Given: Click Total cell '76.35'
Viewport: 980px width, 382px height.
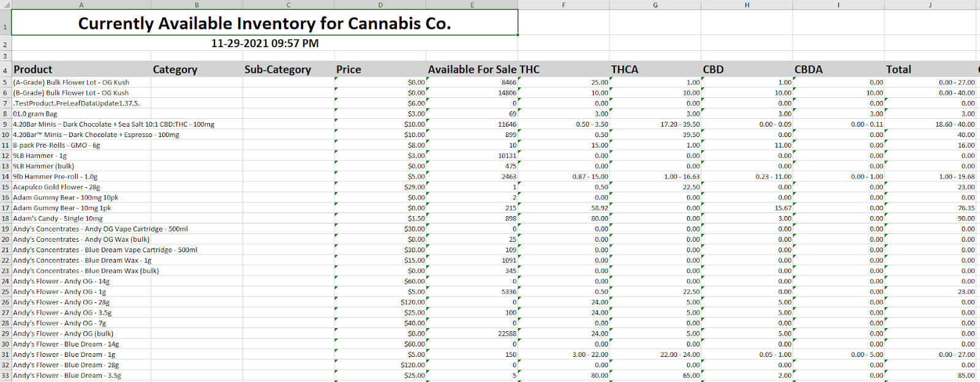Looking at the screenshot, I should (930, 208).
